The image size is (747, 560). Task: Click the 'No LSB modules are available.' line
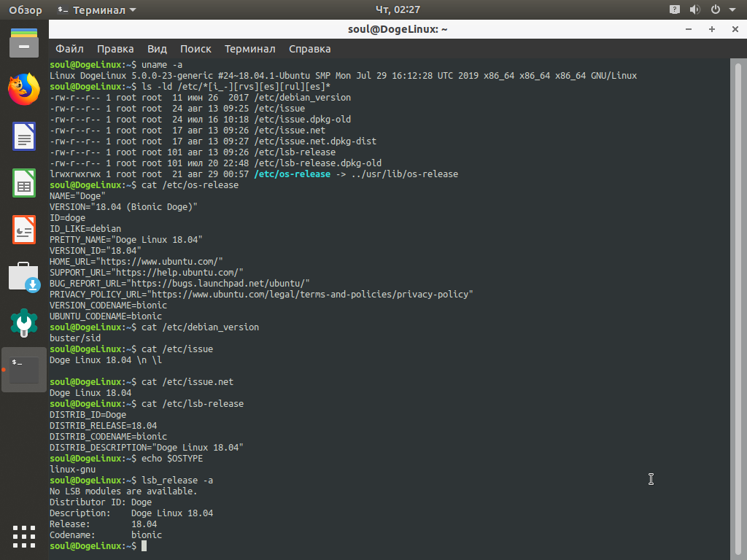coord(123,491)
